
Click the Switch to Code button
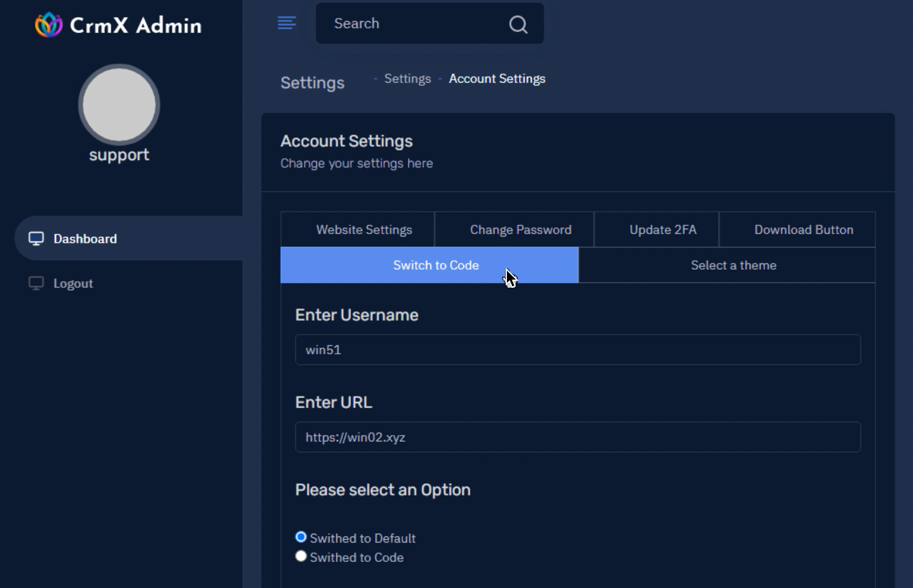(435, 265)
